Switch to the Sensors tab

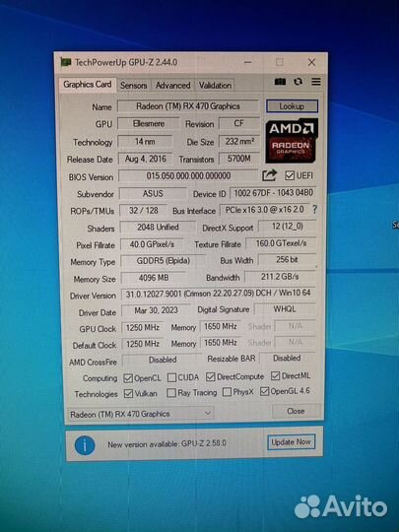click(134, 85)
